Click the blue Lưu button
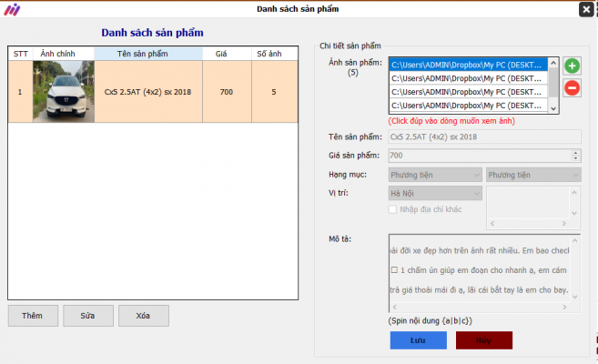 click(x=418, y=339)
